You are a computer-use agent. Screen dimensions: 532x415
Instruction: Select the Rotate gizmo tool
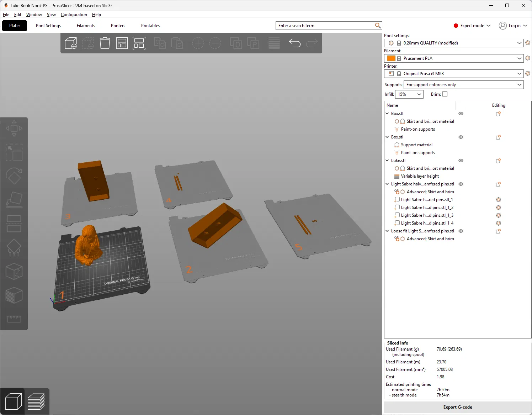(14, 176)
